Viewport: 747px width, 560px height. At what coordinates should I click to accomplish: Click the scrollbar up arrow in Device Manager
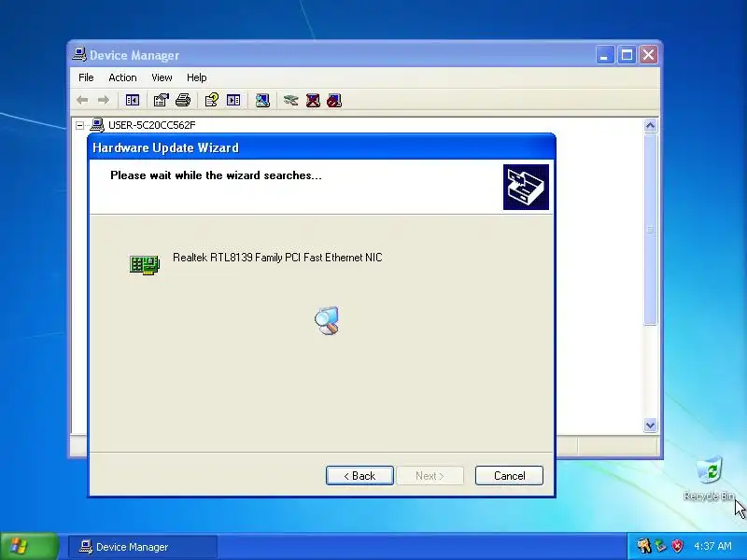650,126
